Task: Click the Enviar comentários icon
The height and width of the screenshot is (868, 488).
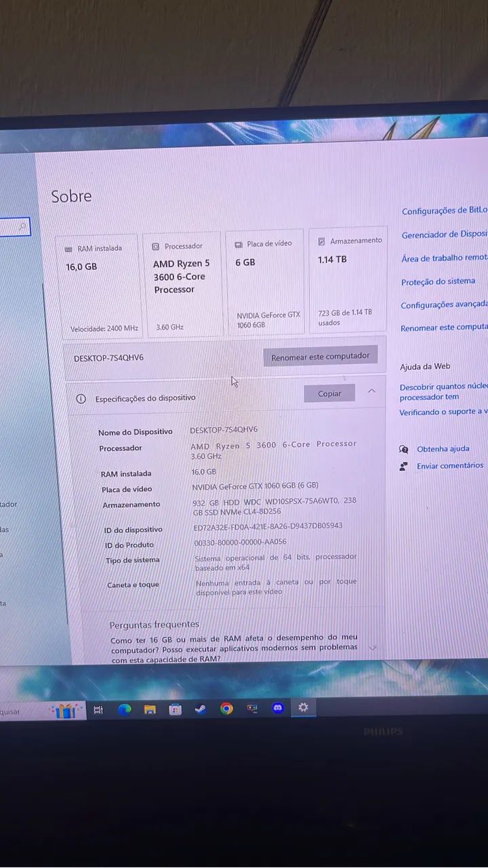Action: point(403,466)
